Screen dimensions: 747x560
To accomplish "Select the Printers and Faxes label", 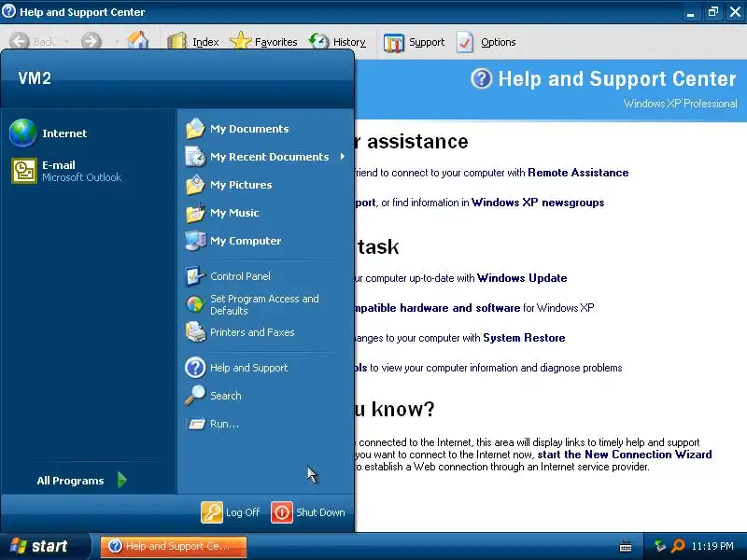I will (x=252, y=332).
